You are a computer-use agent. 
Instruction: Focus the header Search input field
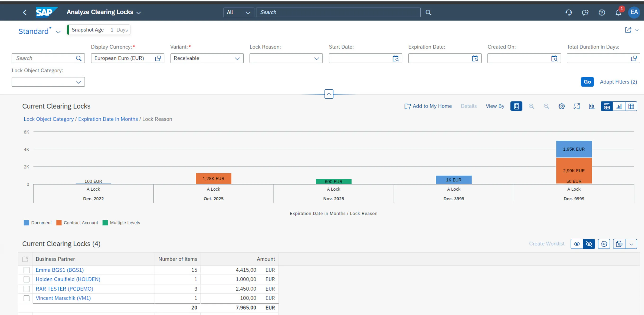(338, 12)
